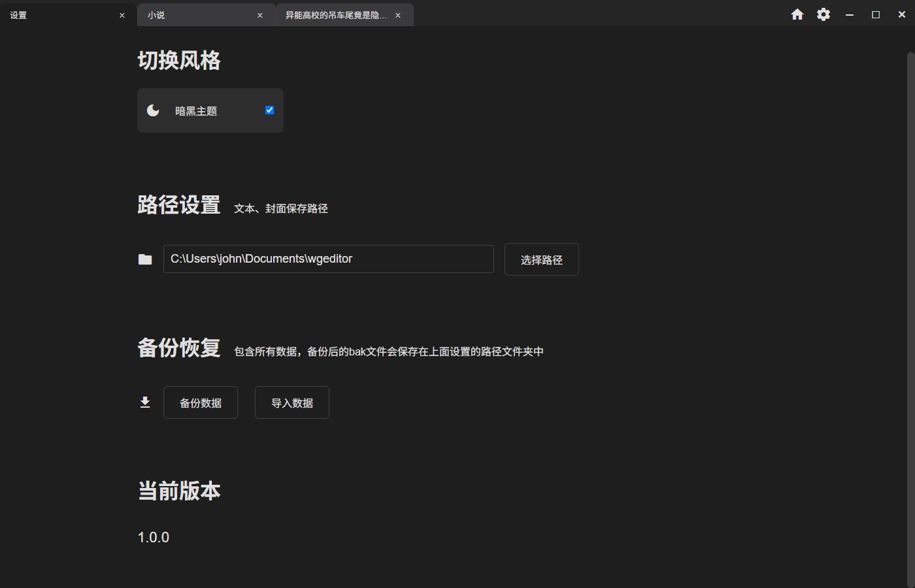Uncheck the blue checkbox in the theme card
This screenshot has width=915, height=588.
click(269, 110)
